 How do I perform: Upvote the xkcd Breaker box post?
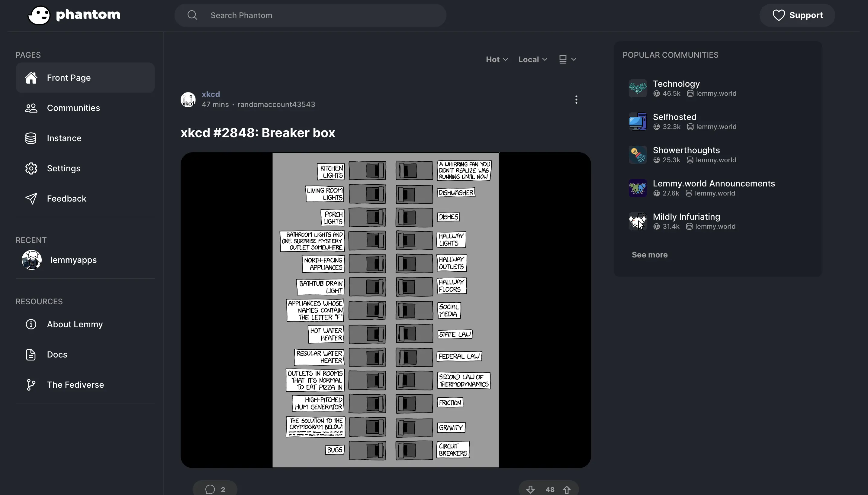click(567, 490)
